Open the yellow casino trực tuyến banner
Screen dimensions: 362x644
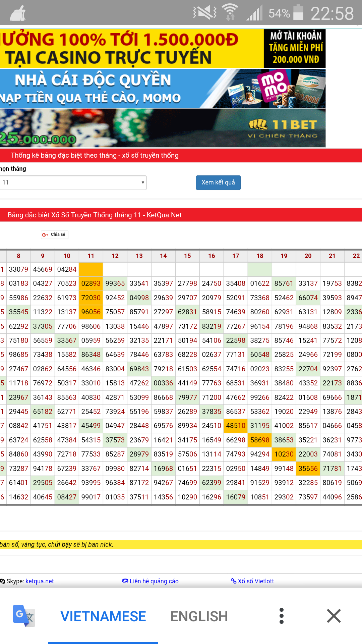coord(132,49)
